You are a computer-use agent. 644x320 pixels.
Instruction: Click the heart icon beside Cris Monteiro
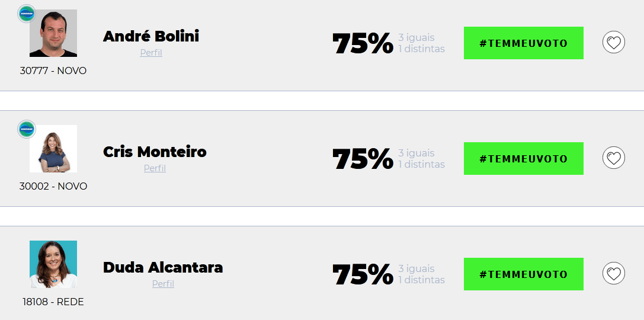pos(614,158)
